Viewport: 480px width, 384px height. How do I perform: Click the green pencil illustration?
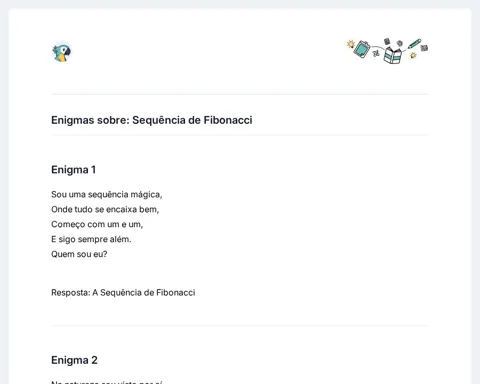pos(414,44)
